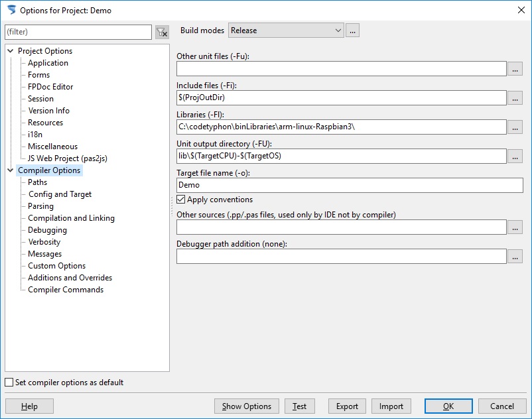Click the filter options icon beside filter box

(161, 32)
